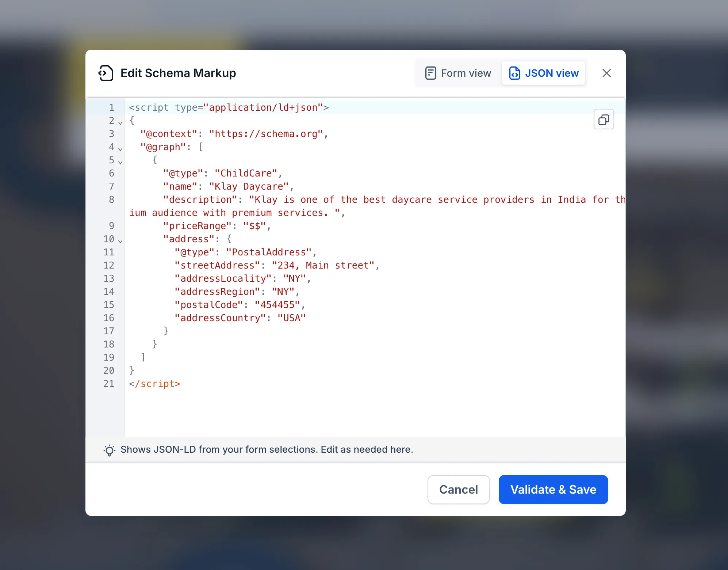
Task: Click the lightbulb tip icon near the bottom
Action: click(109, 450)
